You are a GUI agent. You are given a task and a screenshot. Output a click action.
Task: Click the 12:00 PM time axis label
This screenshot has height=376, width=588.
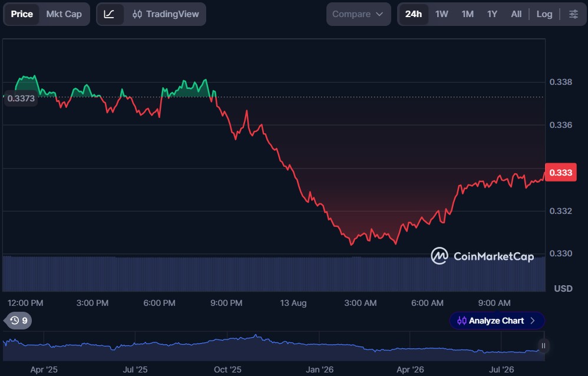25,303
